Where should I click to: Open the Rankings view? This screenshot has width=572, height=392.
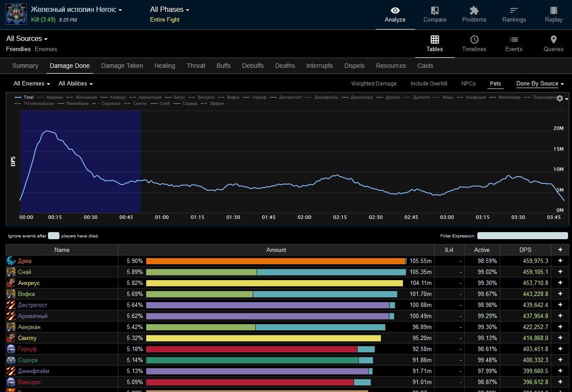514,15
